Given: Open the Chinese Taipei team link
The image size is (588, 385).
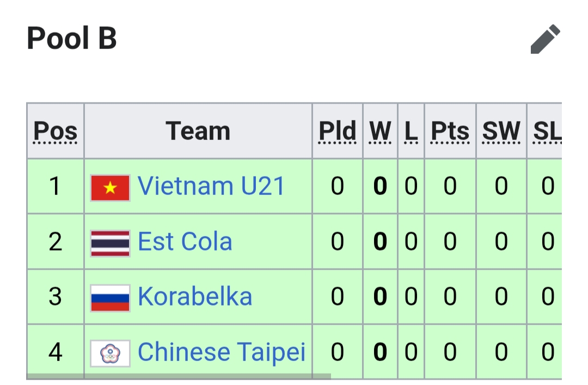Looking at the screenshot, I should 222,352.
